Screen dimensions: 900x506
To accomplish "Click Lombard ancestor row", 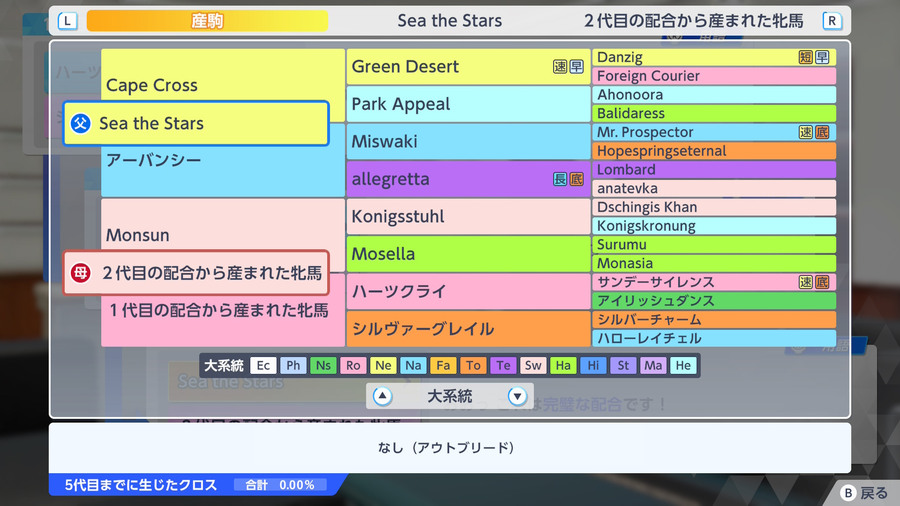I will click(713, 169).
